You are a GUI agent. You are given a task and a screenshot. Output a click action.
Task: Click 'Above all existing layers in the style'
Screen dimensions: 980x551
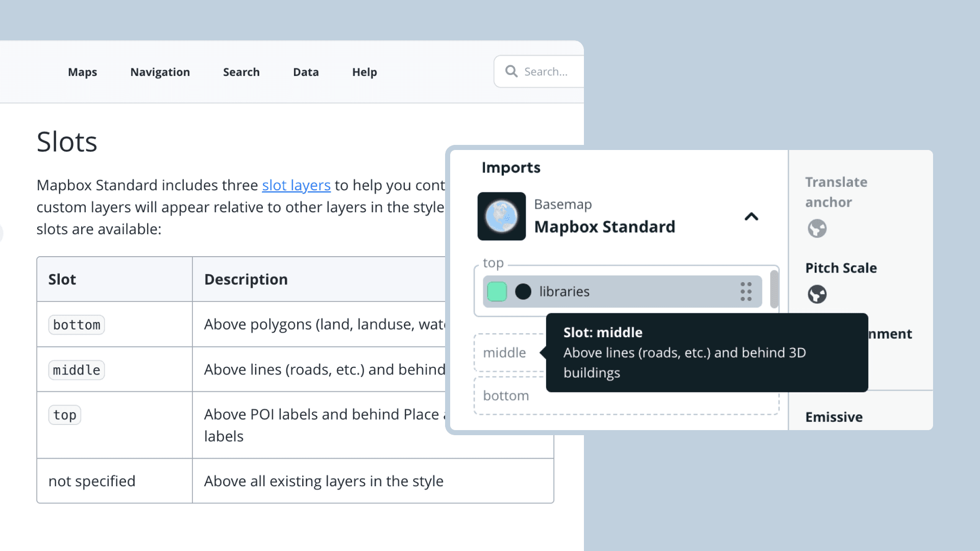click(324, 481)
